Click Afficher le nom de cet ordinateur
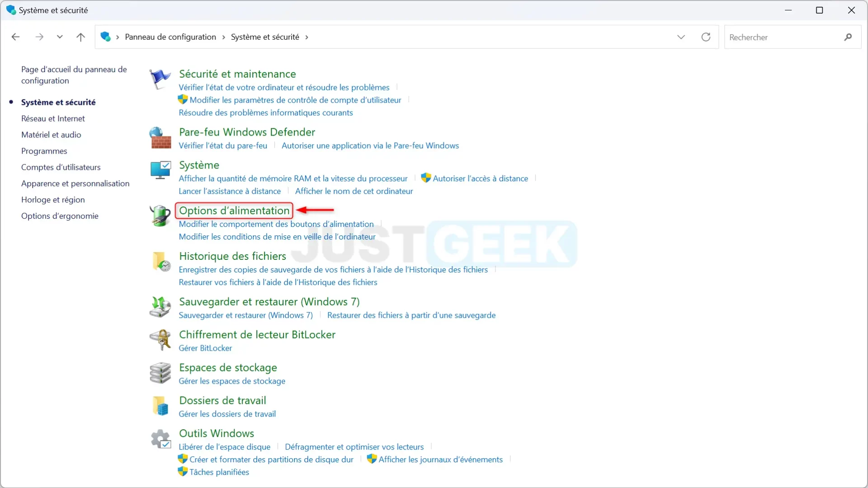Screen dimensions: 868x488 tap(354, 191)
